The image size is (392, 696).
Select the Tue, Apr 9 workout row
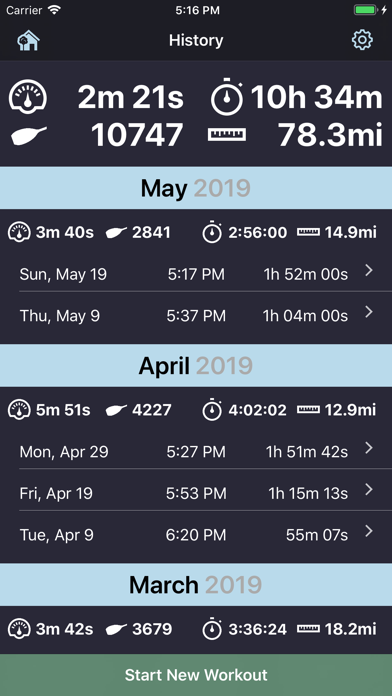pyautogui.click(x=196, y=535)
